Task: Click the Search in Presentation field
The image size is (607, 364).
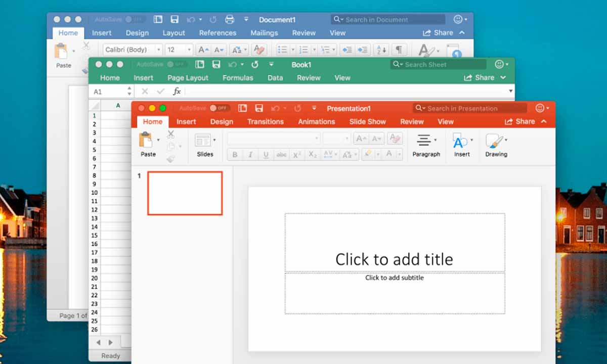Action: coord(469,108)
